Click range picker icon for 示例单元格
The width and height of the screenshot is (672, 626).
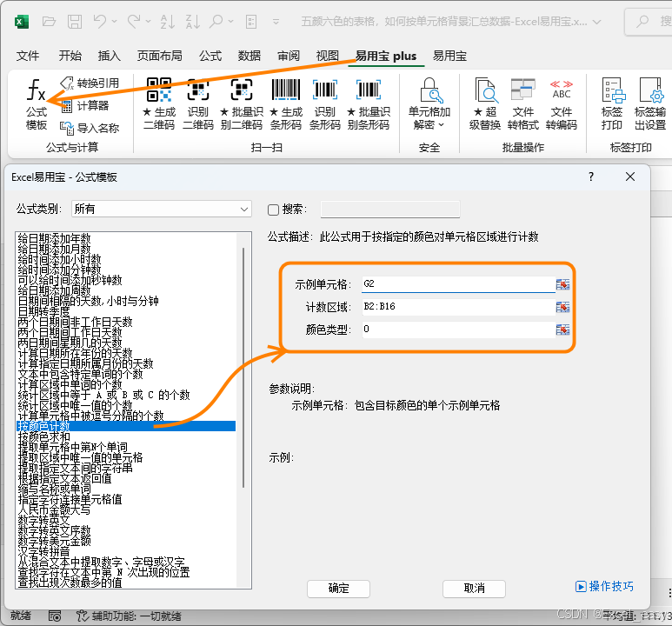562,284
